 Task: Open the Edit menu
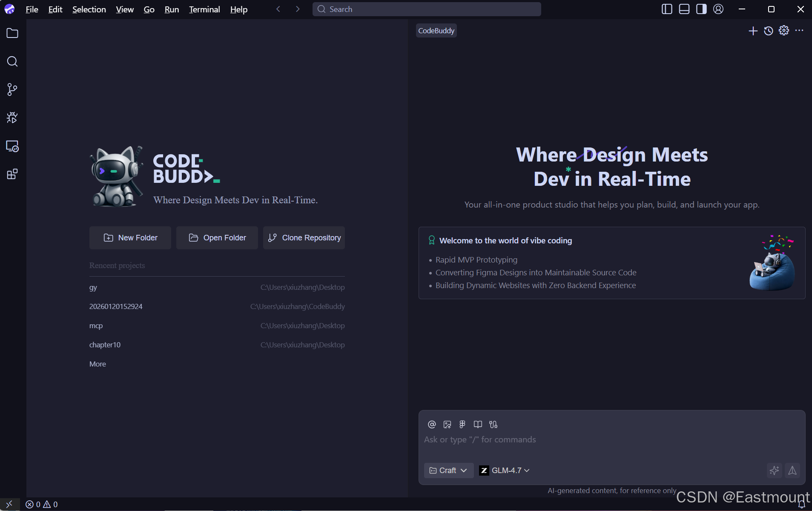(x=55, y=9)
